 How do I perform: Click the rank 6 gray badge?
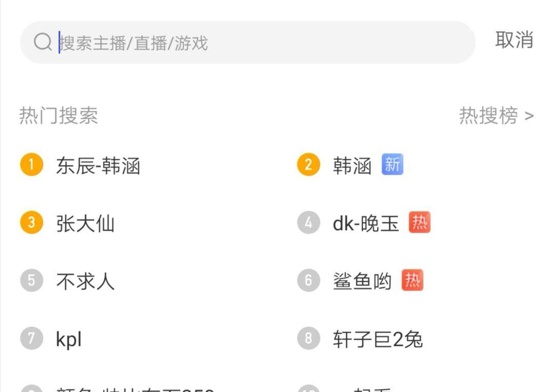pos(308,280)
